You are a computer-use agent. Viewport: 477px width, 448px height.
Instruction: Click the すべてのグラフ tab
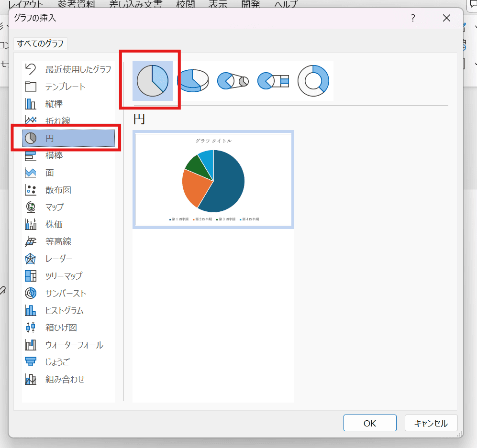(x=40, y=44)
